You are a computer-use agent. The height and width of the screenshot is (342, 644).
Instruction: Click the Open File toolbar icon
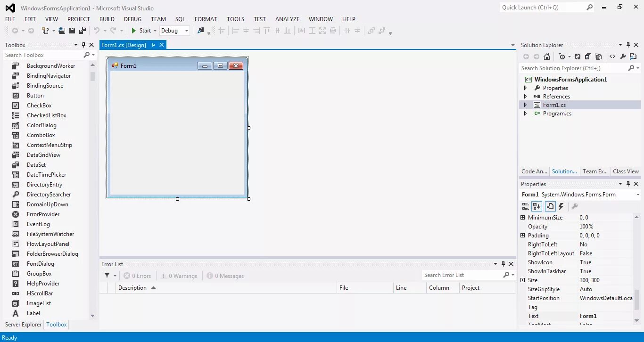(x=62, y=31)
